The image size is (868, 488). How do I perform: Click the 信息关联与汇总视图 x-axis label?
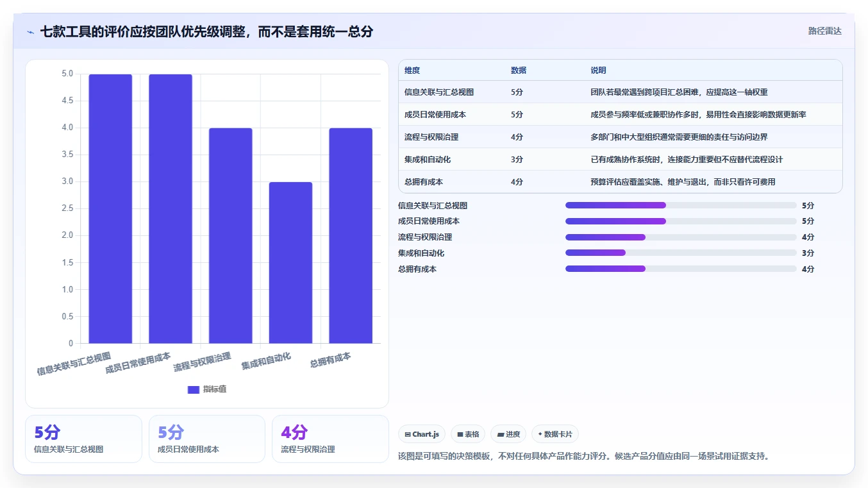coord(74,364)
